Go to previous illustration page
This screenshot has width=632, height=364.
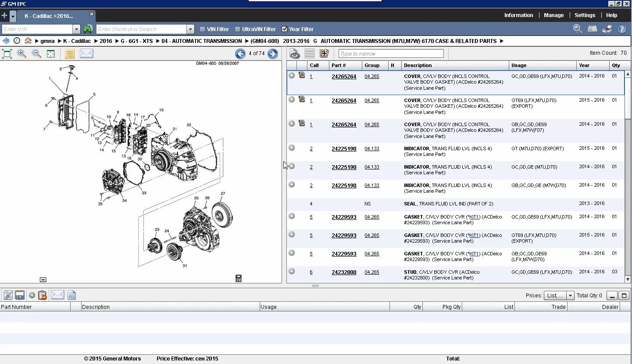point(240,54)
